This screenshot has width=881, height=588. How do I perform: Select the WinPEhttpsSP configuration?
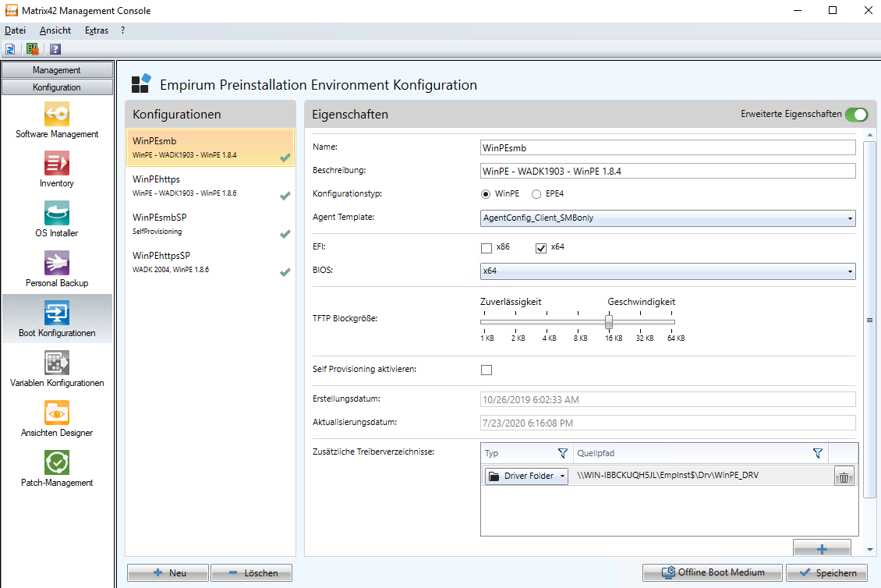[211, 263]
